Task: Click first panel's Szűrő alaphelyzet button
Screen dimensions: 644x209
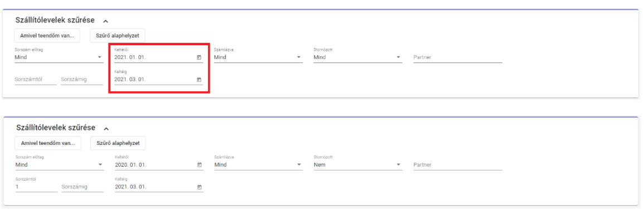Action: click(x=118, y=35)
